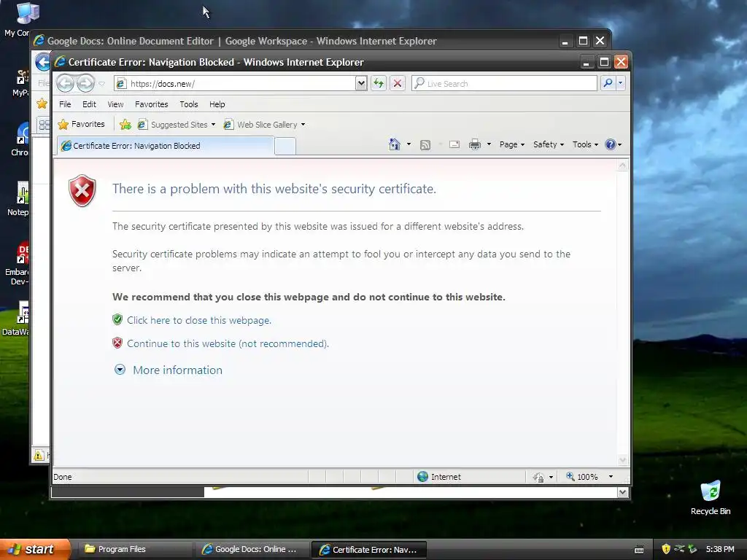Click the Read Mail icon
747x560 pixels.
coord(454,145)
